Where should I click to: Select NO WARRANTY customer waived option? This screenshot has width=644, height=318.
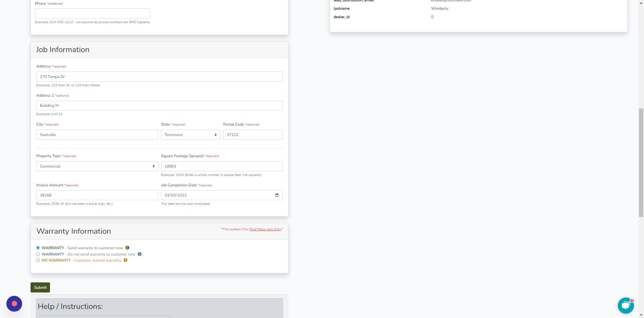[38, 260]
